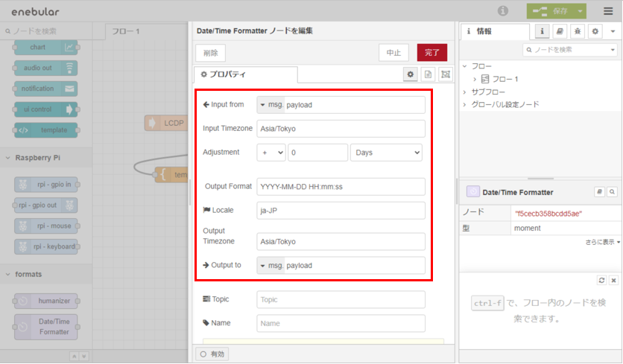Screen dimensions: 623x364
Task: Find Date/Time Formatter node with search icon
Action: tap(612, 192)
